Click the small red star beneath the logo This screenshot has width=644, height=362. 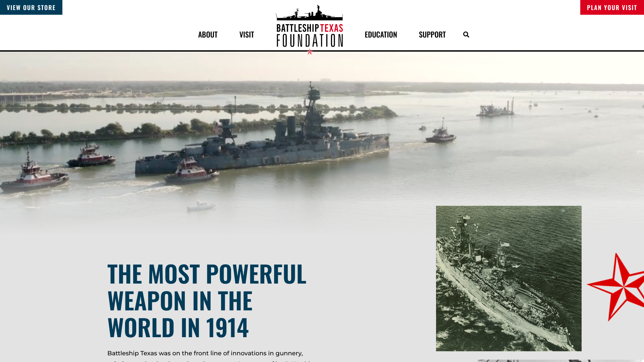click(310, 52)
